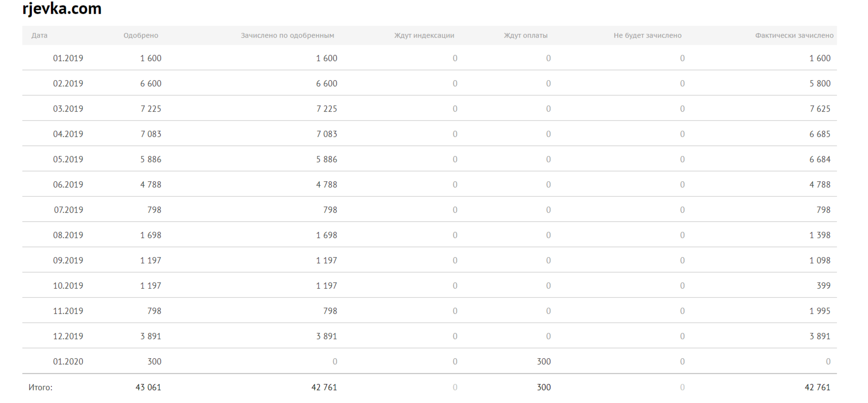Select the 01.2019 date row

click(x=68, y=58)
